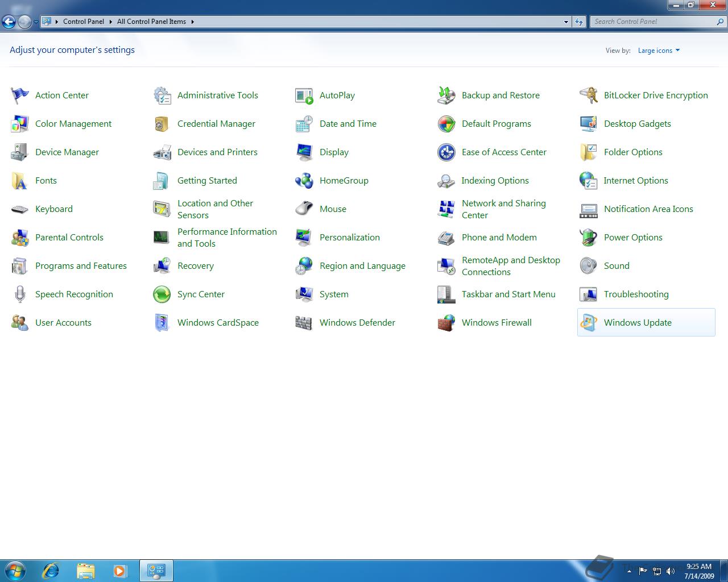Open the AutoPlay icon
Viewport: 728px width, 582px height.
(304, 95)
